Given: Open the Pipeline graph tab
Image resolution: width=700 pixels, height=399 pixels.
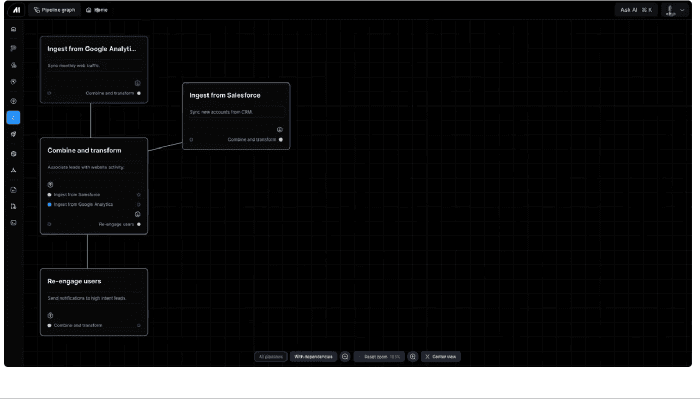Looking at the screenshot, I should (54, 10).
